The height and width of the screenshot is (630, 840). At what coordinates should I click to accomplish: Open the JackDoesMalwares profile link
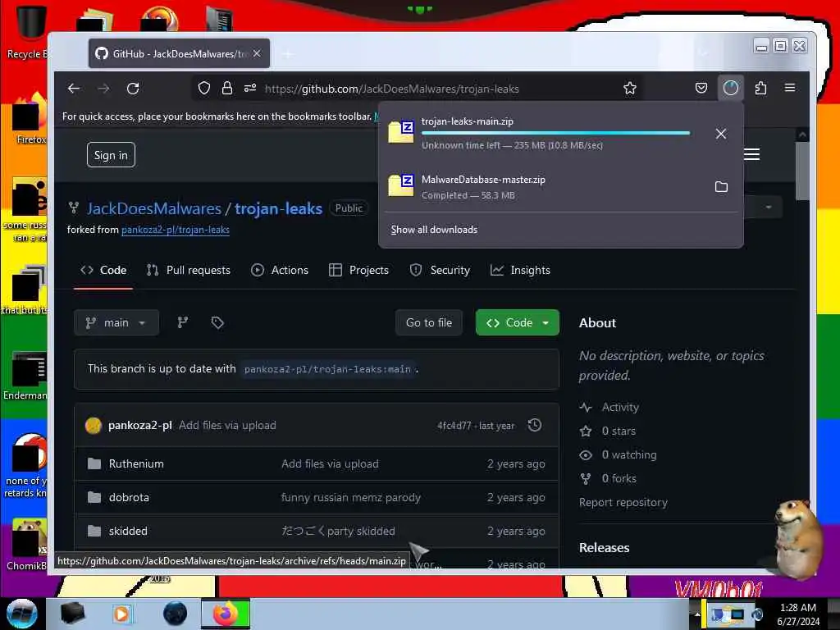(154, 208)
